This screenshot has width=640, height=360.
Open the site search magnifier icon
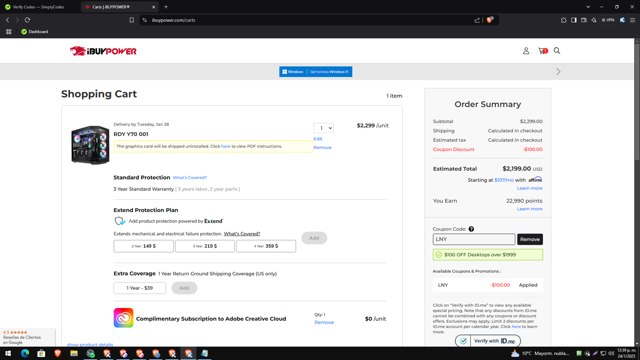pos(557,51)
